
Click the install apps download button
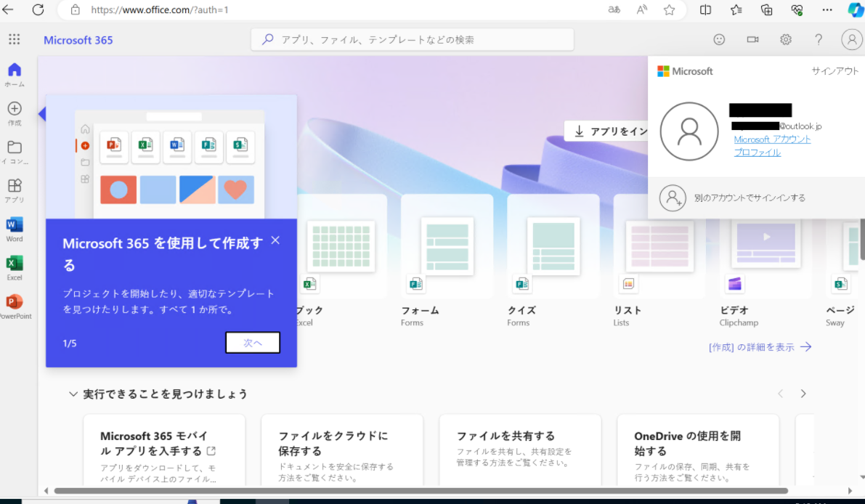point(606,131)
